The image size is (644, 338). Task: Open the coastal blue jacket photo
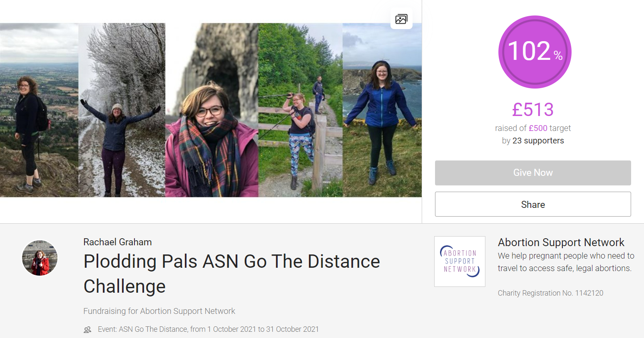tap(382, 110)
